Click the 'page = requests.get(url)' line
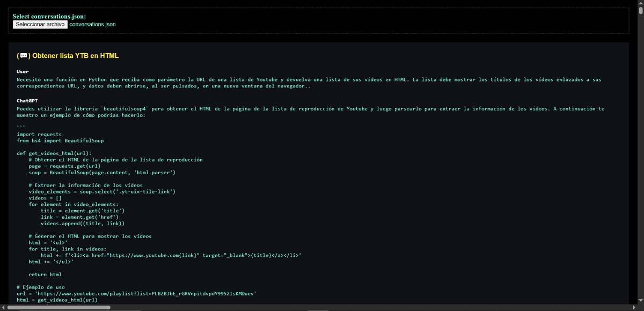This screenshot has width=644, height=311. point(65,166)
